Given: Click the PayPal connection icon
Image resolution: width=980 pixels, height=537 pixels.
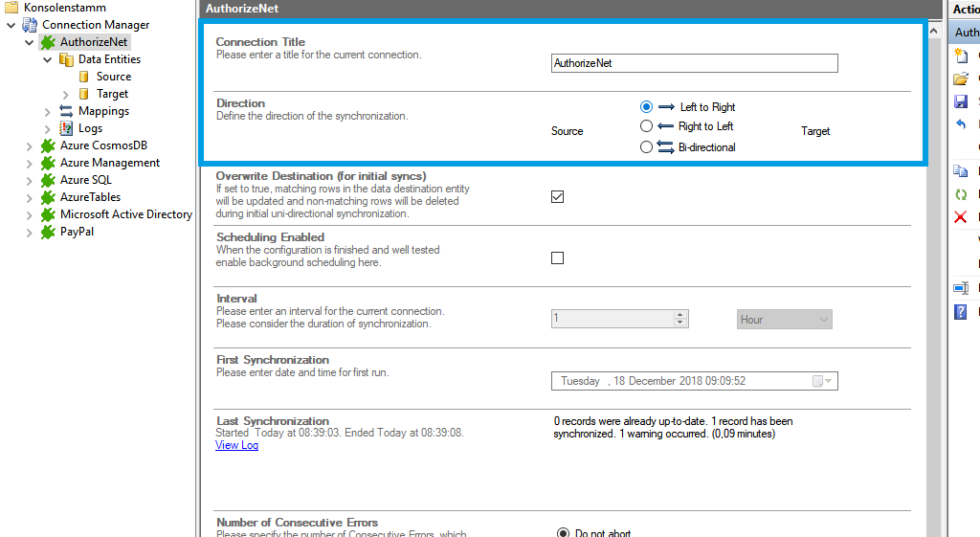Looking at the screenshot, I should coord(48,232).
